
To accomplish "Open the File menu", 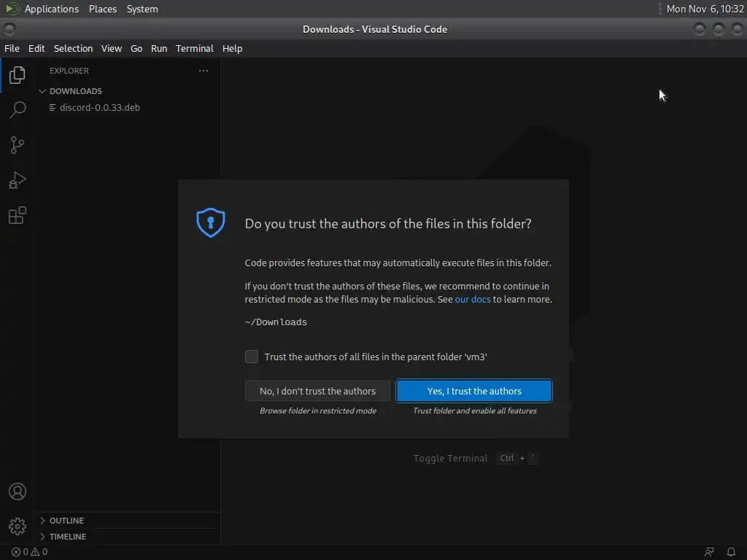I will [x=12, y=49].
